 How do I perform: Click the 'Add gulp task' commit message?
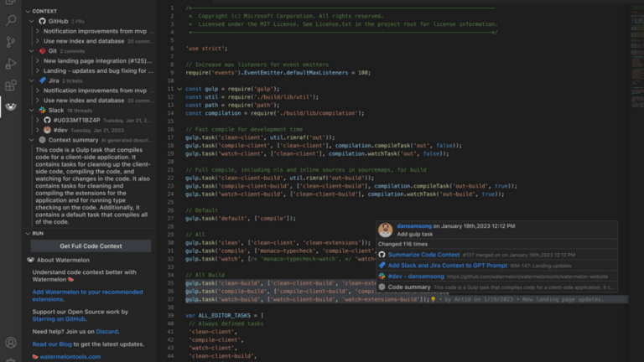415,235
